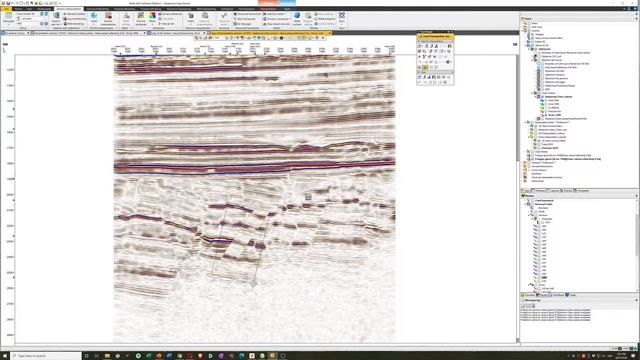Click Surface attributes in the Attributes group
640x360 pixels.
[170, 14]
